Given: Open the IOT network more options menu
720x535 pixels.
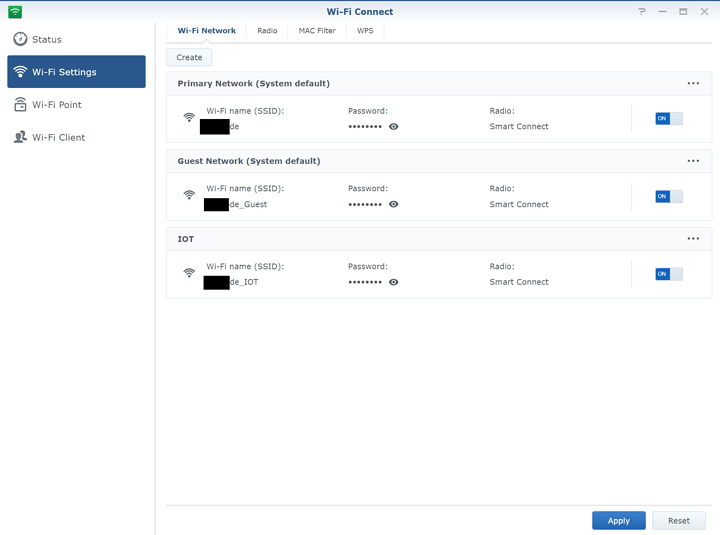Looking at the screenshot, I should (x=693, y=239).
